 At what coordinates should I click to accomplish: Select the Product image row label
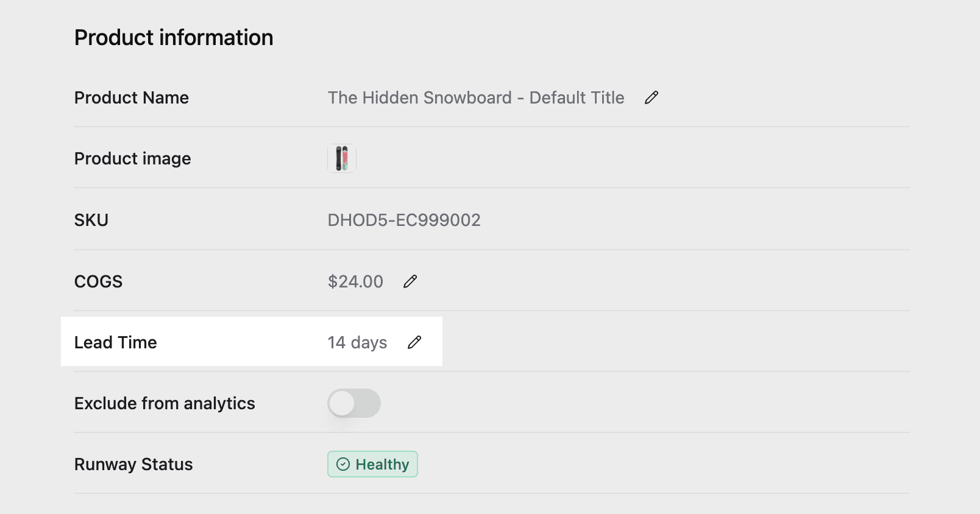pyautogui.click(x=132, y=158)
